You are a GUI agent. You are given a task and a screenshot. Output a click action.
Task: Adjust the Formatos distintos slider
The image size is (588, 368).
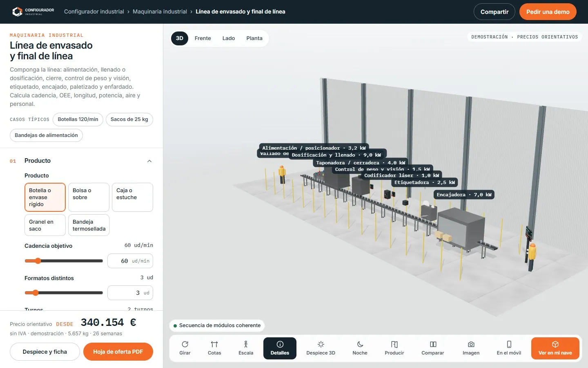[64, 293]
